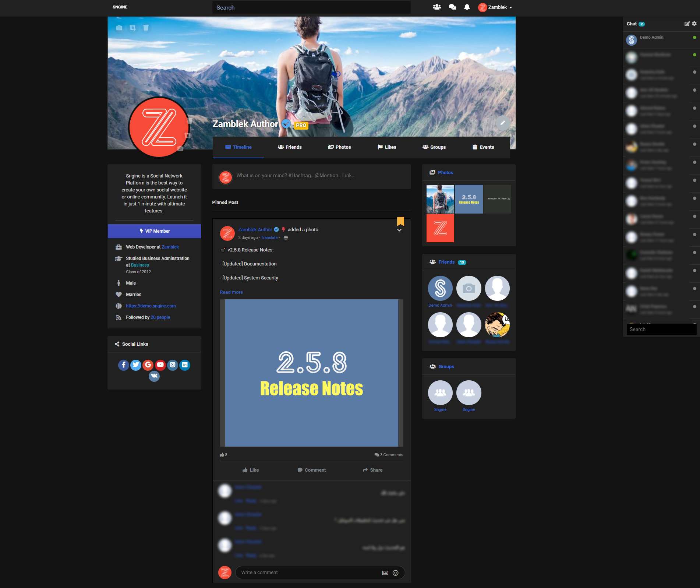The height and width of the screenshot is (588, 700).
Task: Open the Groups tab
Action: point(434,147)
